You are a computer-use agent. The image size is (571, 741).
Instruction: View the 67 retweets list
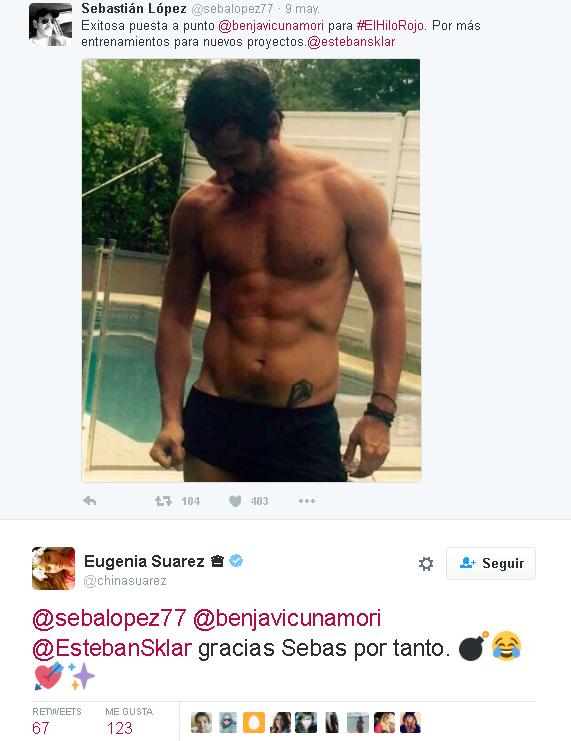(x=56, y=721)
